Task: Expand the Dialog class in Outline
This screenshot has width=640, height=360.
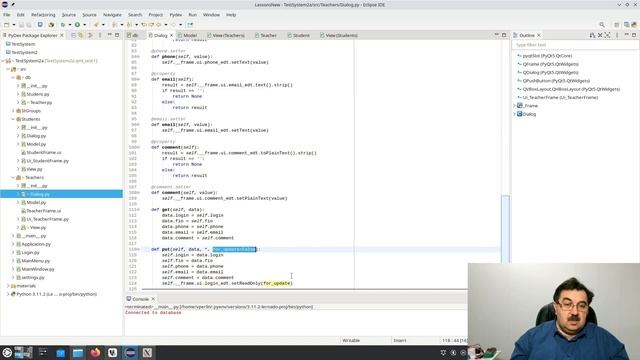Action: (x=514, y=114)
